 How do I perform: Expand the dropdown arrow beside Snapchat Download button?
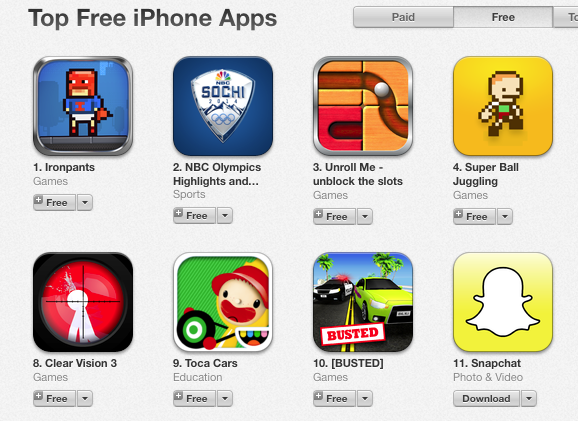(x=529, y=399)
